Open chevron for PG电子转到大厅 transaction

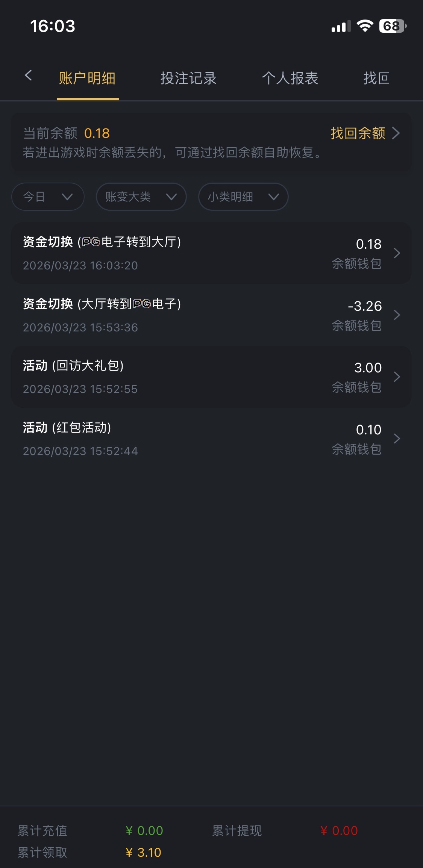pyautogui.click(x=397, y=253)
